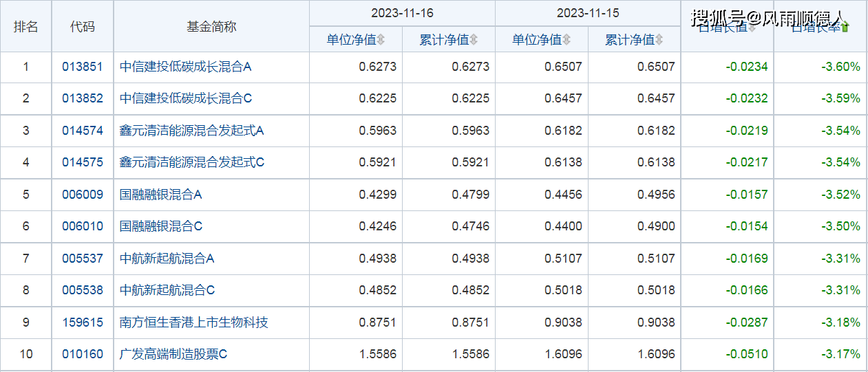Select daily growth value -0.0234
Image resolution: width=868 pixels, height=372 pixels.
click(x=747, y=67)
